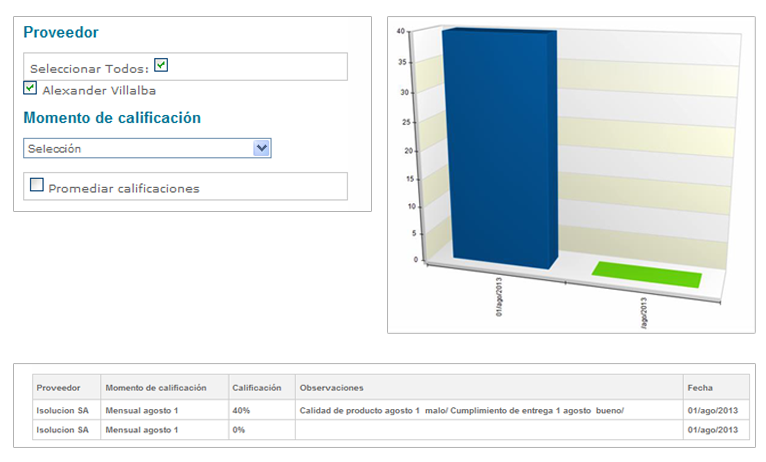Open the Selección dropdown list
This screenshot has height=462, width=766.
tap(261, 148)
